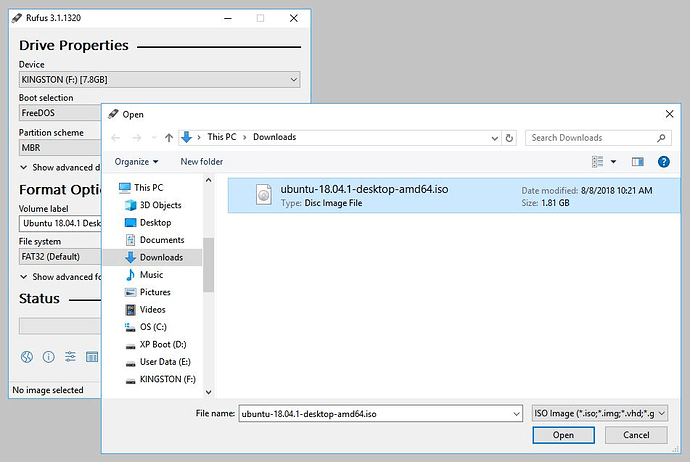Click the navigation pane scrollbar thumb
The image size is (690, 462).
click(x=209, y=265)
